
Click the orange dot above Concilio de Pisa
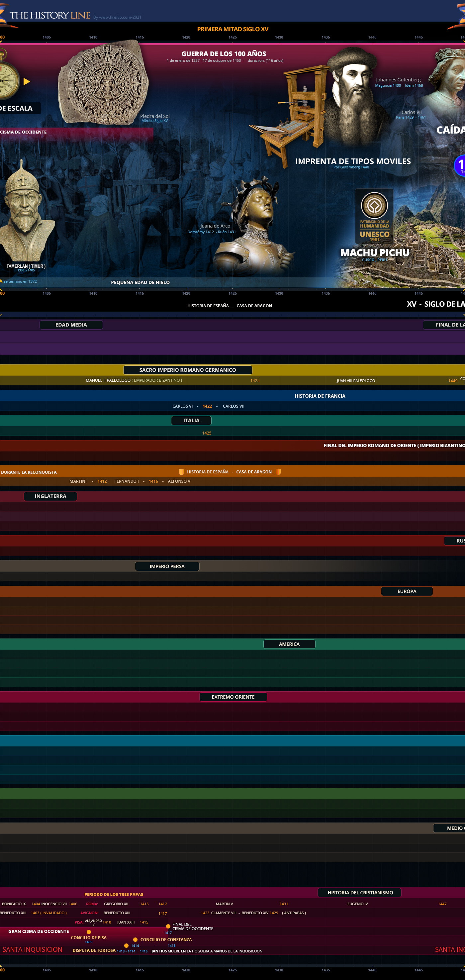[89, 932]
